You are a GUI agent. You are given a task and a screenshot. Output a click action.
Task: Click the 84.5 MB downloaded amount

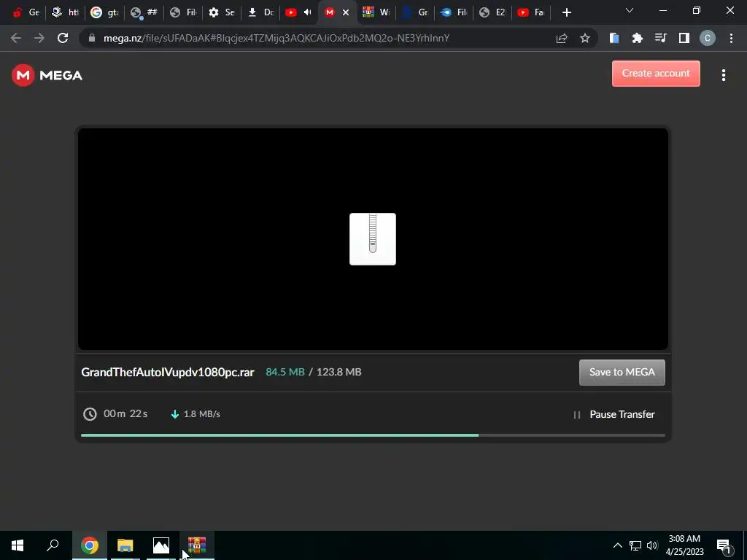pos(285,372)
